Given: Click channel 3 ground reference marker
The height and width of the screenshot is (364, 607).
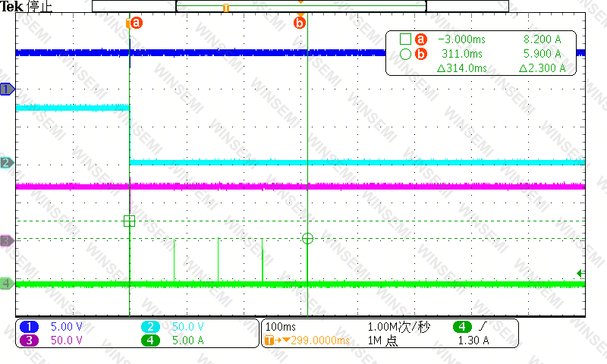Looking at the screenshot, I should coord(7,240).
